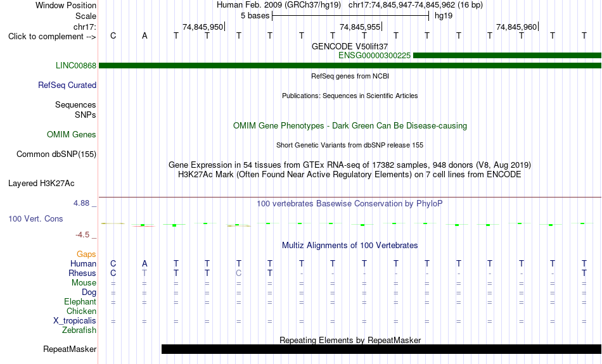Image resolution: width=602 pixels, height=364 pixels.
Task: Click the Rhesus gray C mismatch base
Action: [x=238, y=273]
